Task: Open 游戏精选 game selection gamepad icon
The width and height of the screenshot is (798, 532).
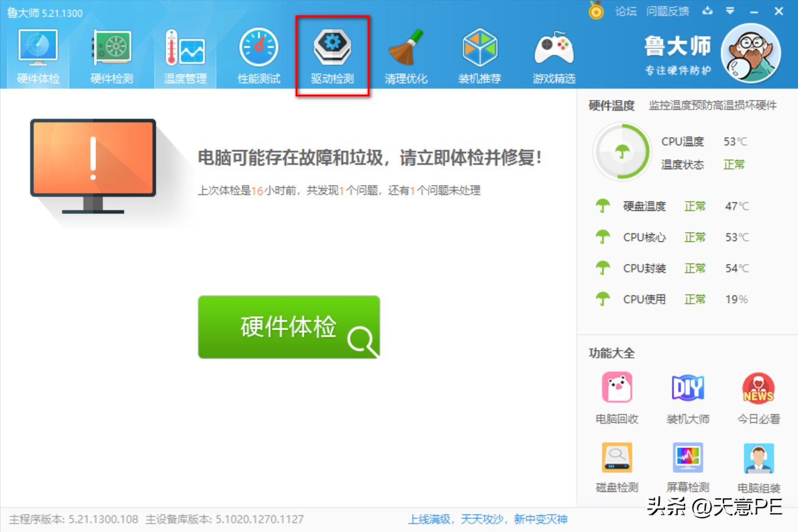Action: pos(554,54)
